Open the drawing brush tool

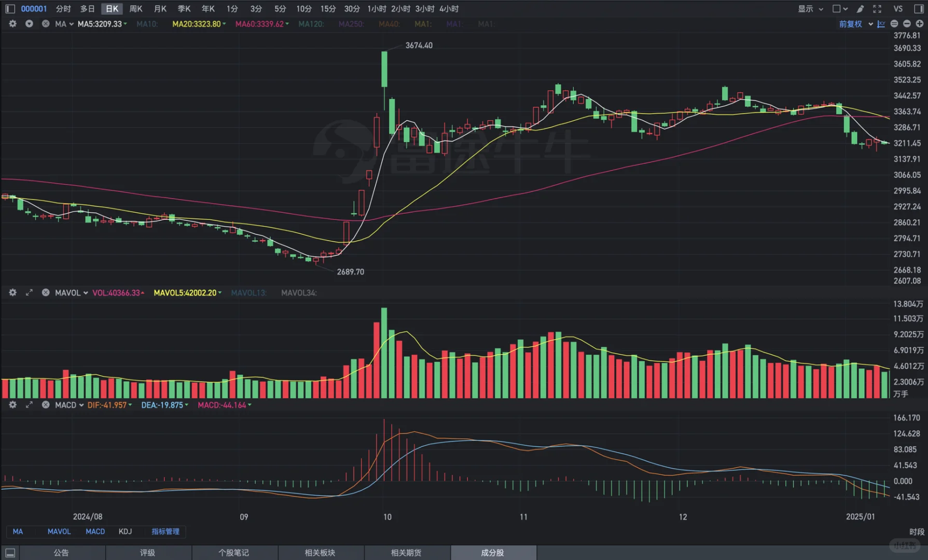pos(860,9)
